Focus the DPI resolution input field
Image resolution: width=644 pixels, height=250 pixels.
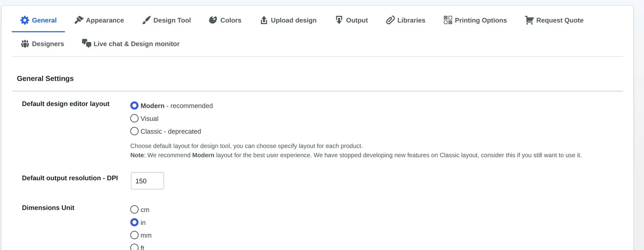147,181
